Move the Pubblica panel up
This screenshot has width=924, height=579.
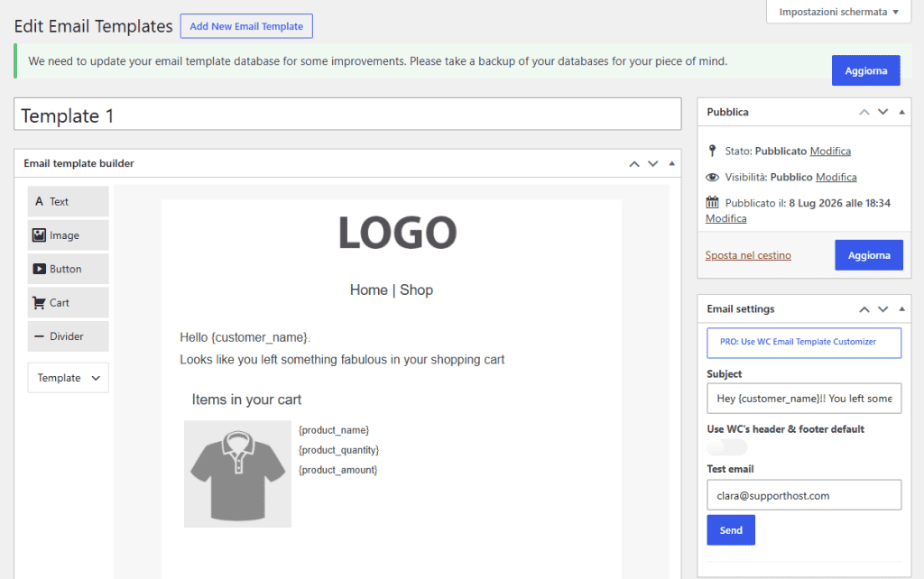point(864,112)
